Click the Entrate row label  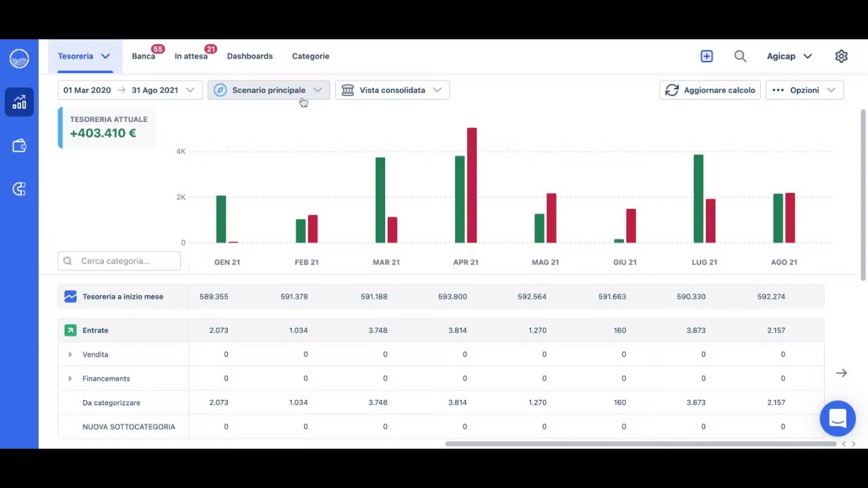click(95, 330)
